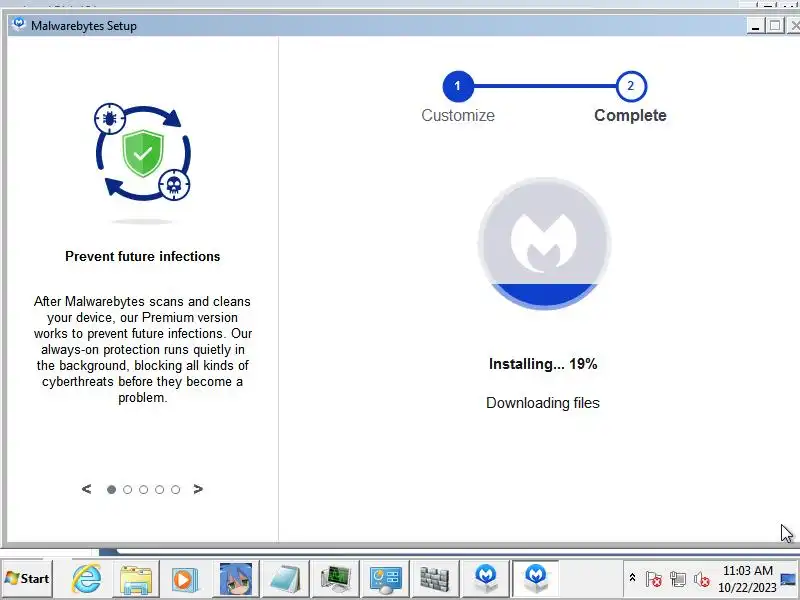800x600 pixels.
Task: Click the Malwarebytes logo progress circle
Action: click(x=544, y=243)
